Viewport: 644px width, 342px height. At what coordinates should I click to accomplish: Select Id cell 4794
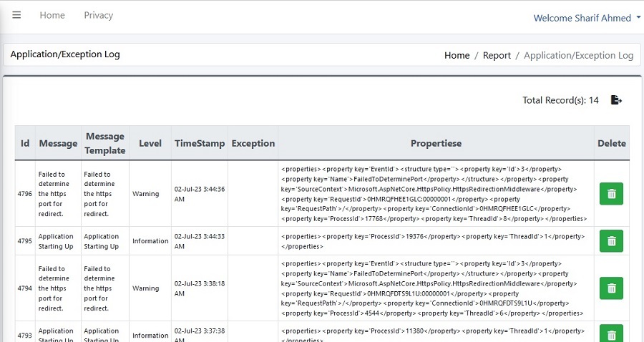click(24, 288)
